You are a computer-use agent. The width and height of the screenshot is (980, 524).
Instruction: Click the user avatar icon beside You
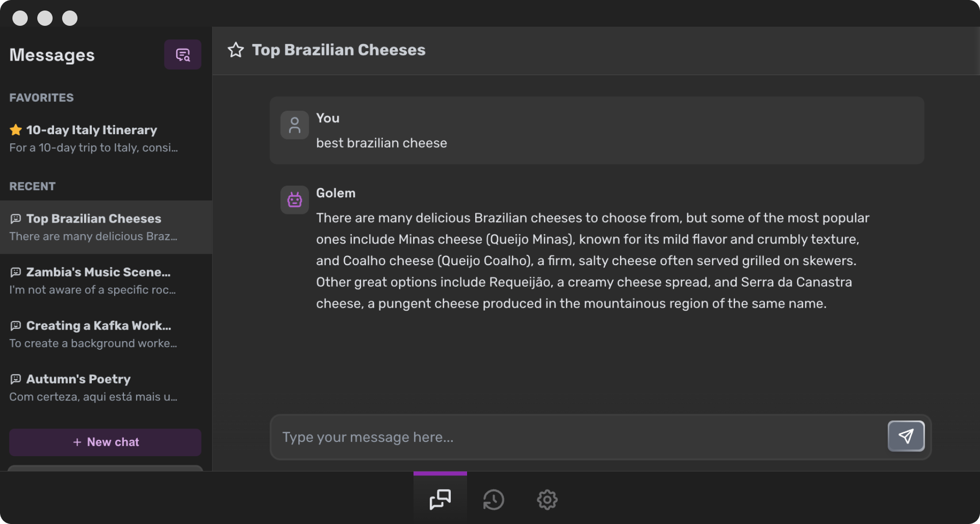point(294,125)
